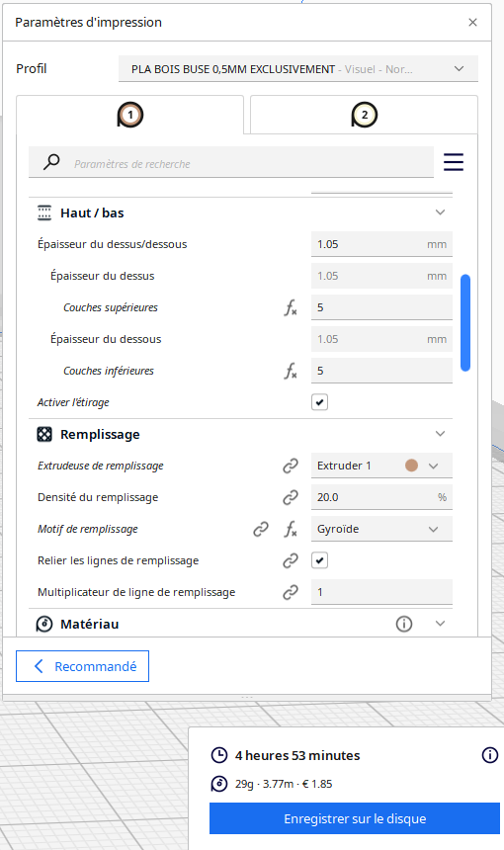The image size is (504, 850).
Task: Click link icon for Extrudeuse de remplissage
Action: click(x=291, y=466)
